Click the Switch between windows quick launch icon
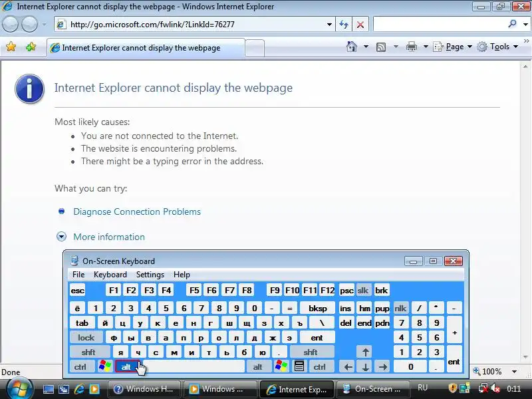The image size is (532, 399). (64, 389)
